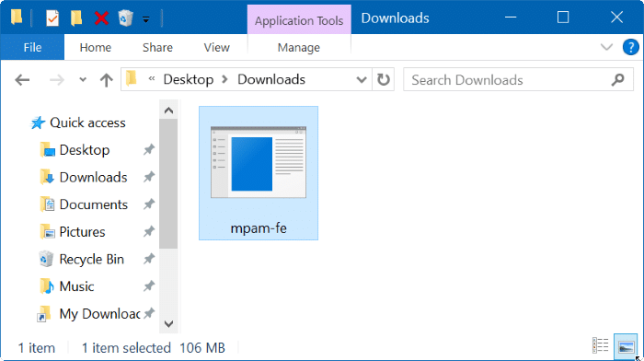Open the Manage ribbon tab
644x361 pixels.
(x=299, y=47)
